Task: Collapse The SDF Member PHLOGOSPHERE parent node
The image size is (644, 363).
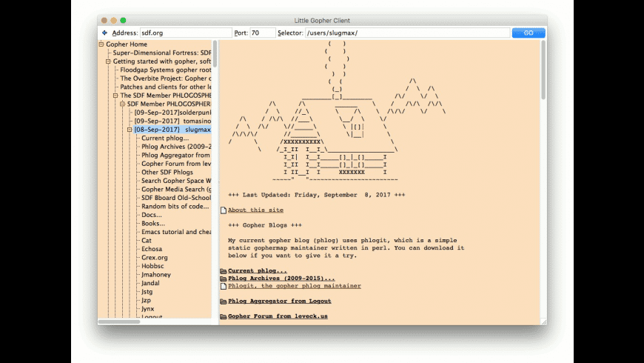Action: pos(115,96)
